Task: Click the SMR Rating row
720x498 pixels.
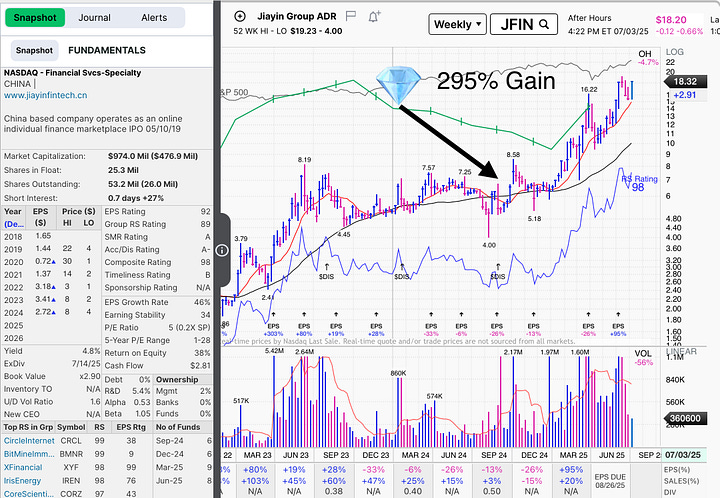Action: [157, 237]
